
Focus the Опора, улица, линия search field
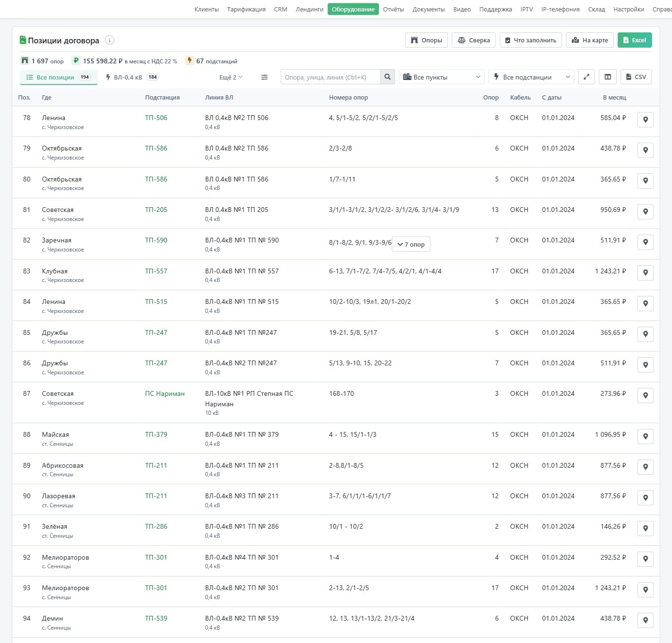(x=331, y=77)
